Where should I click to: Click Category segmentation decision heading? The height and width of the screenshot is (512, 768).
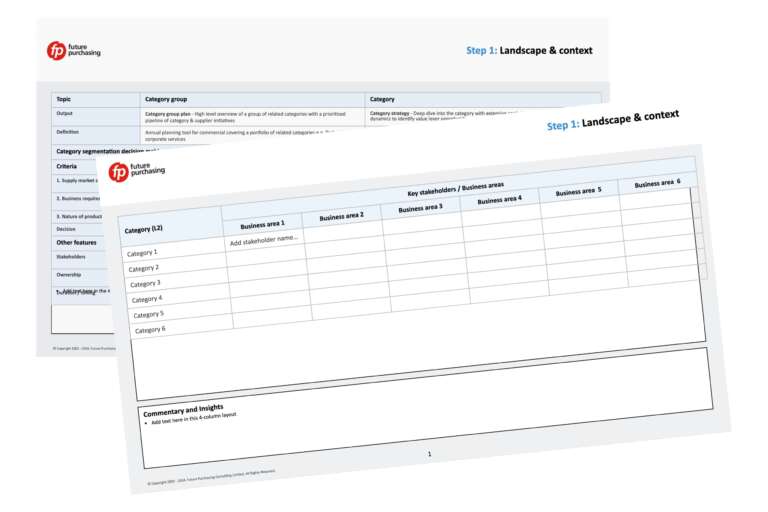click(x=106, y=151)
